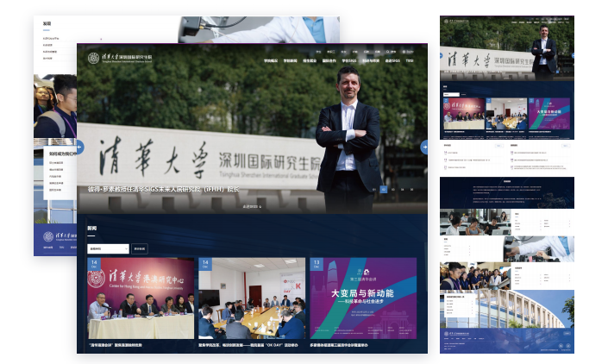Open the 大变局与新动能 news thumbnail
This screenshot has width=608, height=364.
[362, 298]
